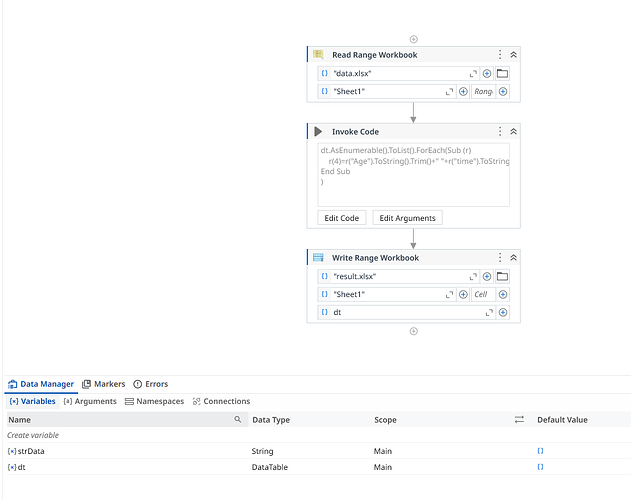Edit the "data.xlsx" workbook path field

point(400,74)
